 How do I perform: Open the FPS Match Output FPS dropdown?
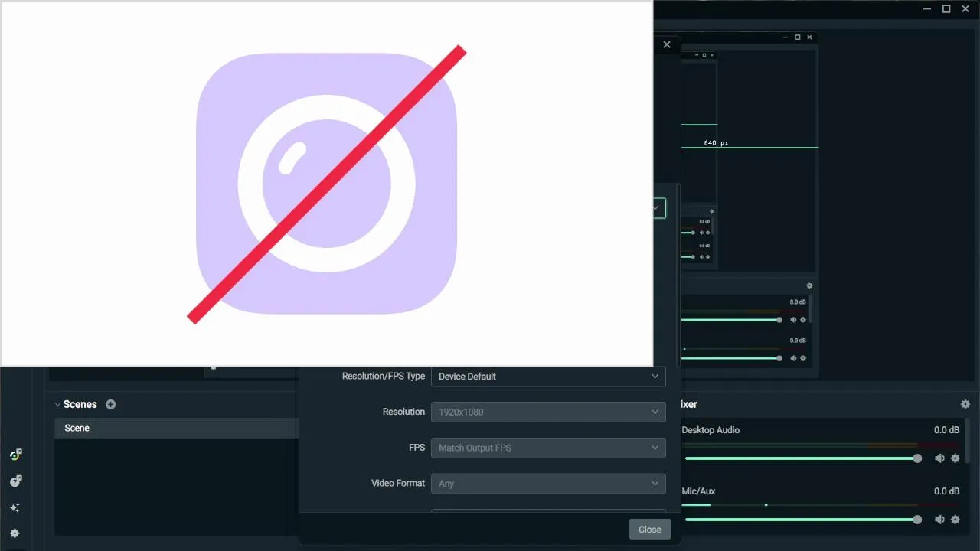tap(548, 448)
